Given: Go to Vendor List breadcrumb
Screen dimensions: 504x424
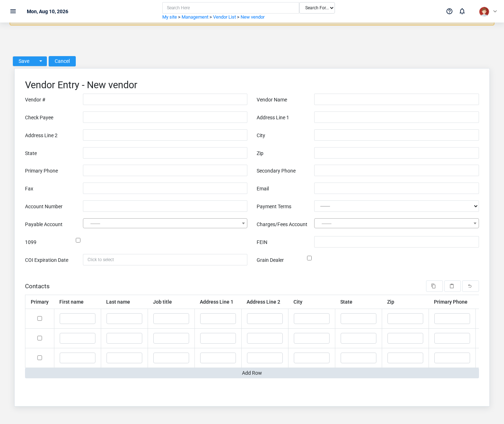Looking at the screenshot, I should coord(224,17).
